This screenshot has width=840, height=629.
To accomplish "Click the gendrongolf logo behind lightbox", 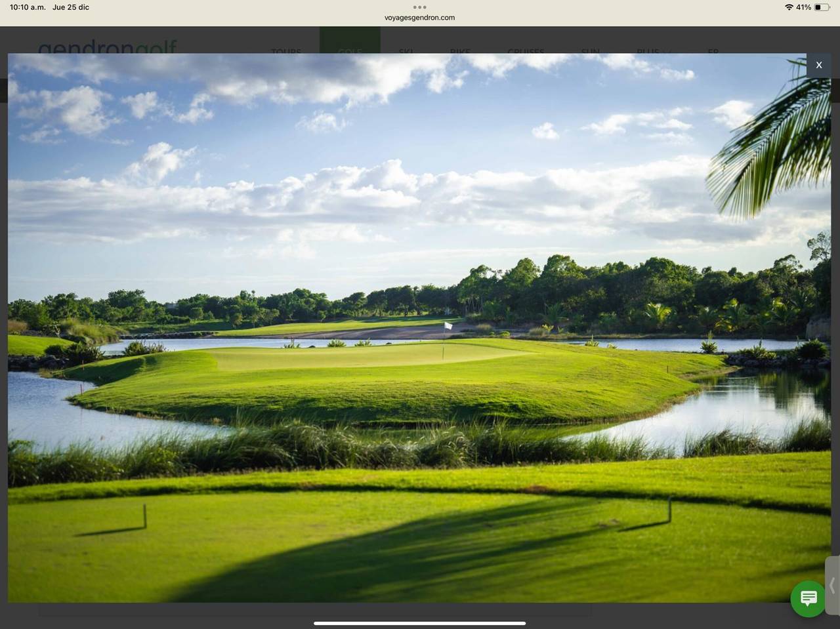I will (x=108, y=47).
